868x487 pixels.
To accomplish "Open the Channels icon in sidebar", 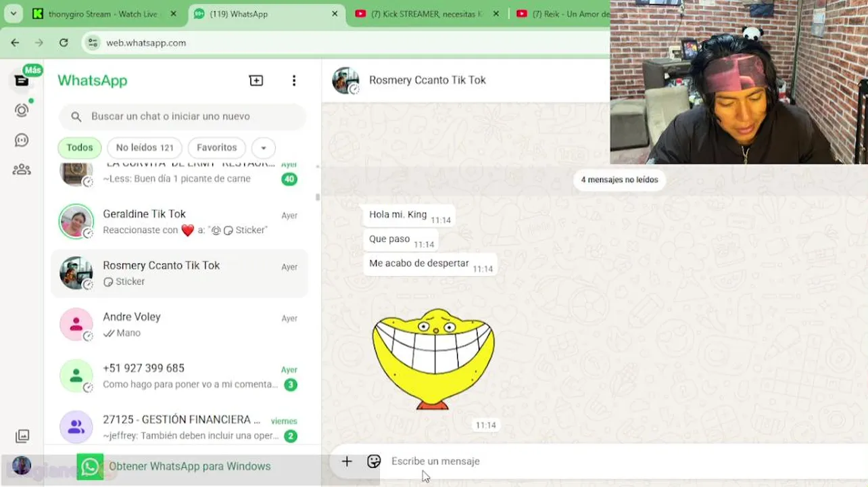I will (x=22, y=140).
